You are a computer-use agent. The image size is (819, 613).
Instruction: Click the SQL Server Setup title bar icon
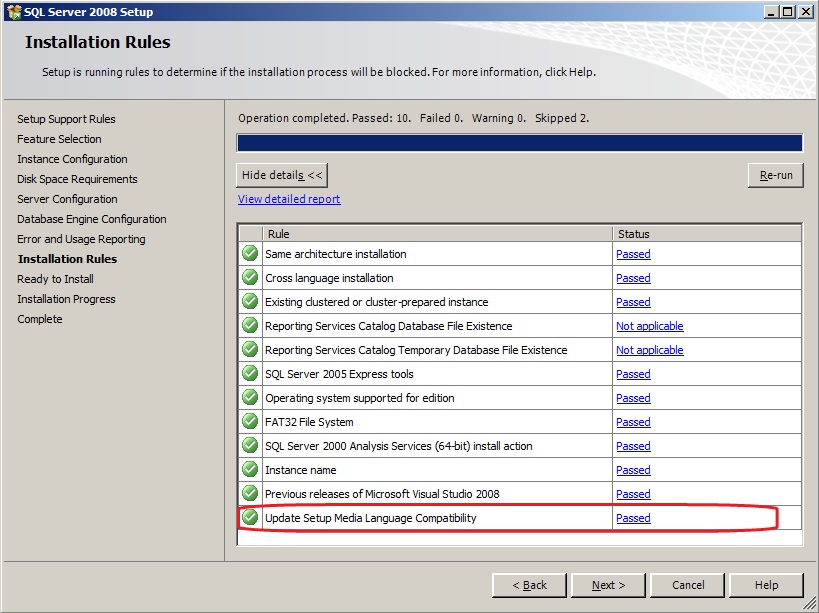point(13,11)
